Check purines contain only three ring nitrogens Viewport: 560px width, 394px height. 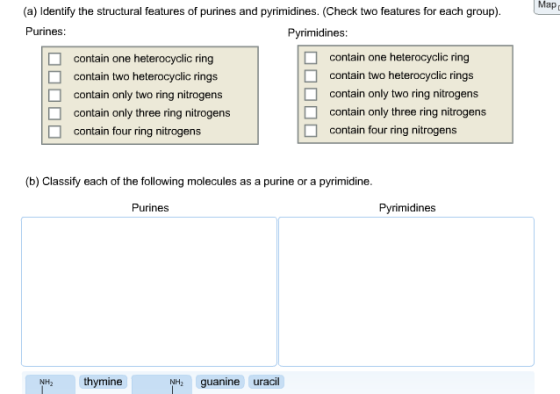[55, 113]
